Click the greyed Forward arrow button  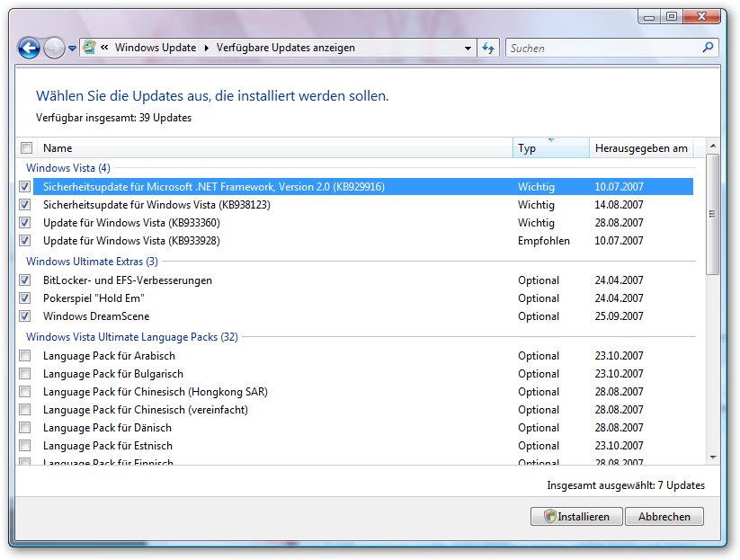54,49
